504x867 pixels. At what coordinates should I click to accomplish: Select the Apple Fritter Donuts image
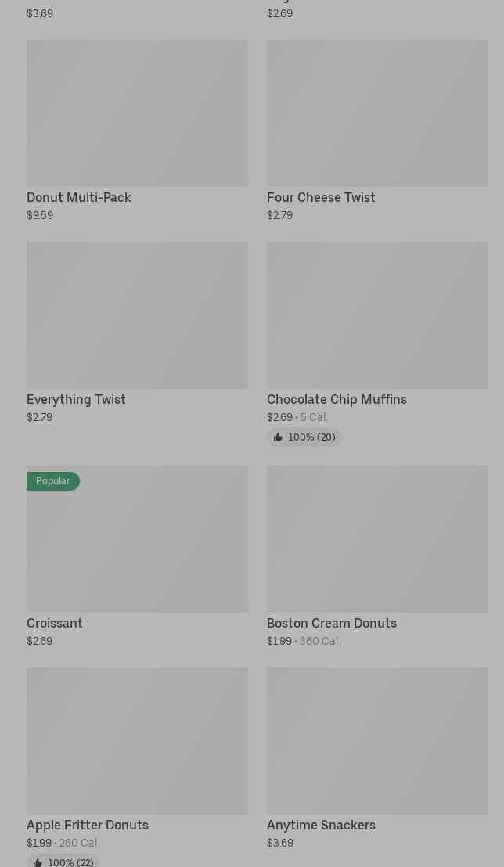coord(137,740)
